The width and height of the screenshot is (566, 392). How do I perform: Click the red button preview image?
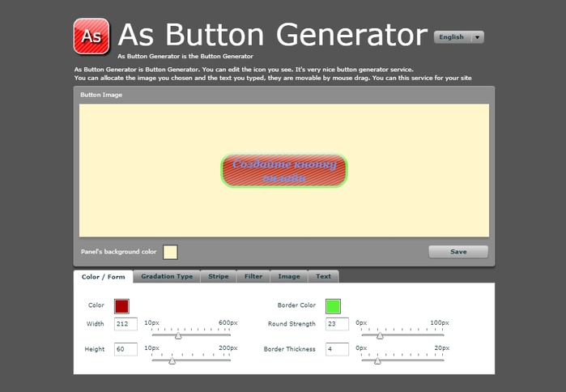(x=284, y=170)
